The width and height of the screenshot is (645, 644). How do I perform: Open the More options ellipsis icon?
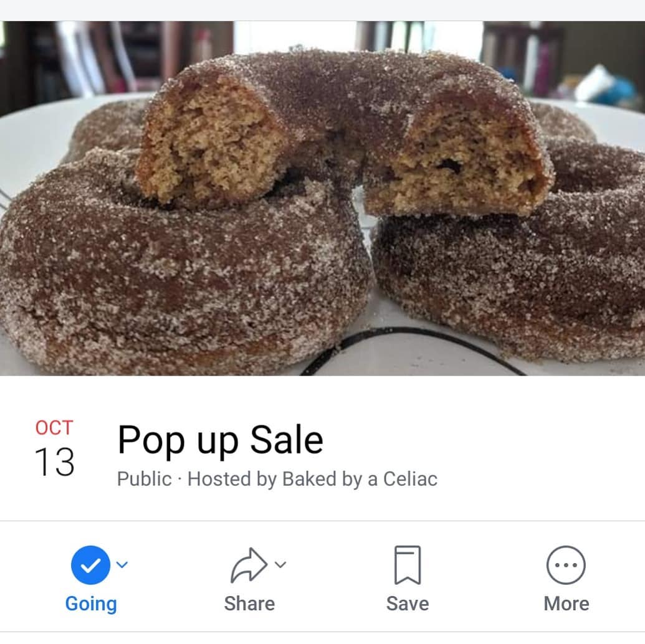566,565
